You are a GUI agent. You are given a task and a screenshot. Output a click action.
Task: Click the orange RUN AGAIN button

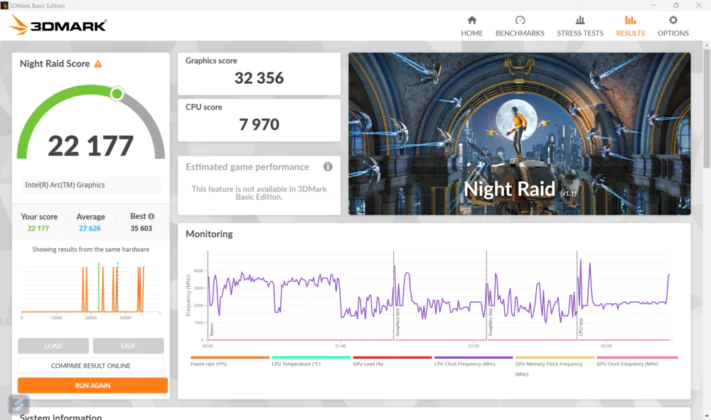93,385
